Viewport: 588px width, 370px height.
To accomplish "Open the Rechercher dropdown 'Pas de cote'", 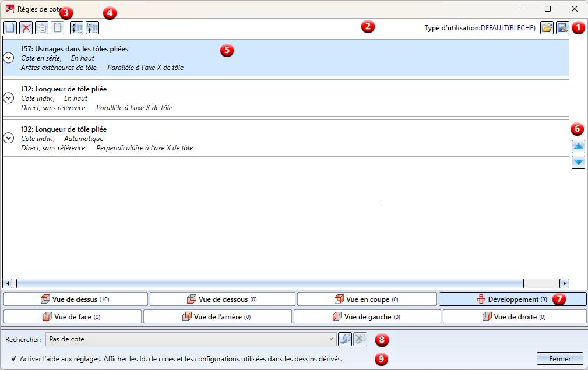I will pos(191,339).
